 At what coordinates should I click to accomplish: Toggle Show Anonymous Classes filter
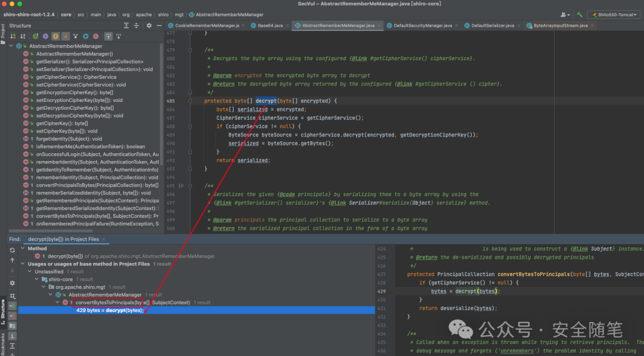pos(85,36)
